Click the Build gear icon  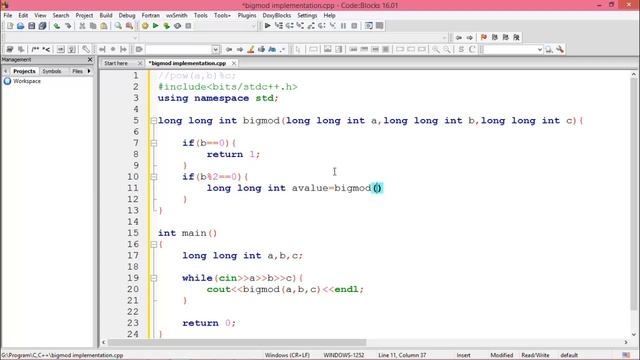point(145,26)
